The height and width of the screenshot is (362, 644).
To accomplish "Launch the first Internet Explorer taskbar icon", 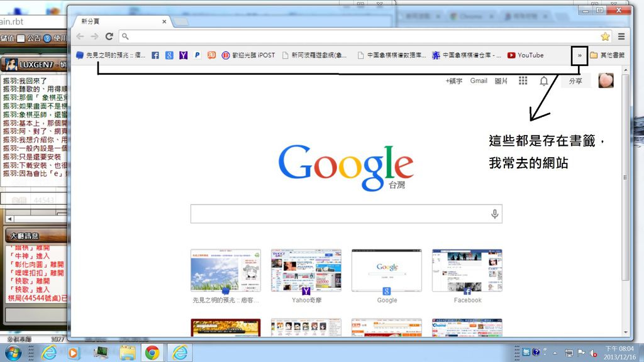I will point(49,353).
